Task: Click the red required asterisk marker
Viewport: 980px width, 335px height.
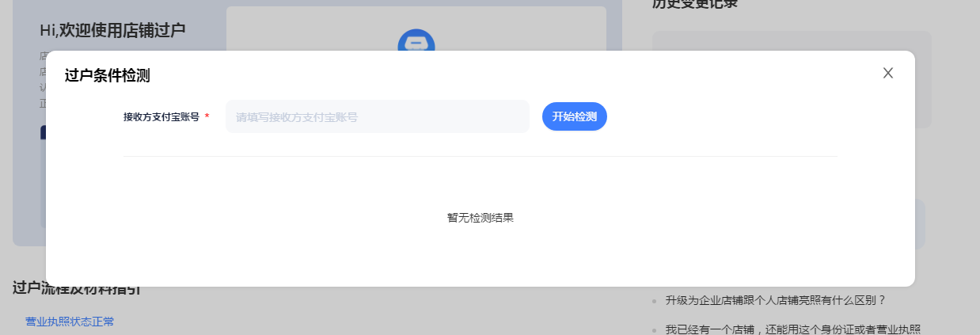Action: pyautogui.click(x=207, y=117)
